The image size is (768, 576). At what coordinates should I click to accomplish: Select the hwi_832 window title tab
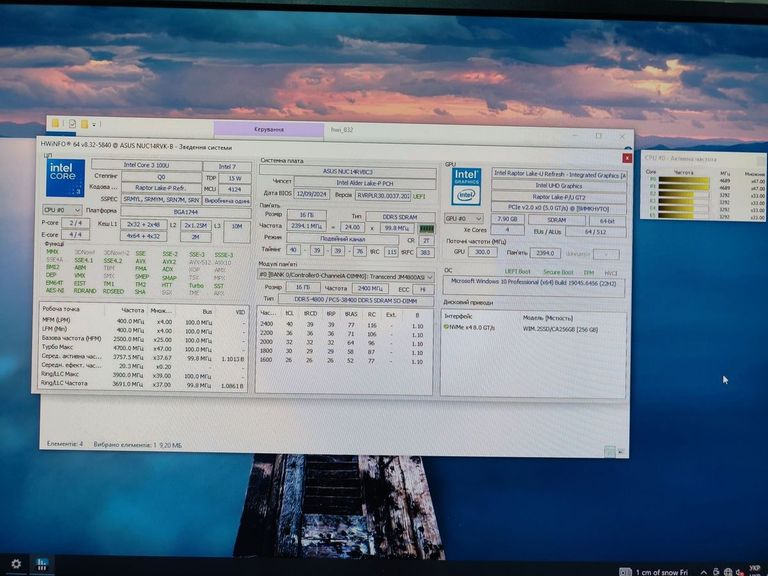tap(343, 129)
